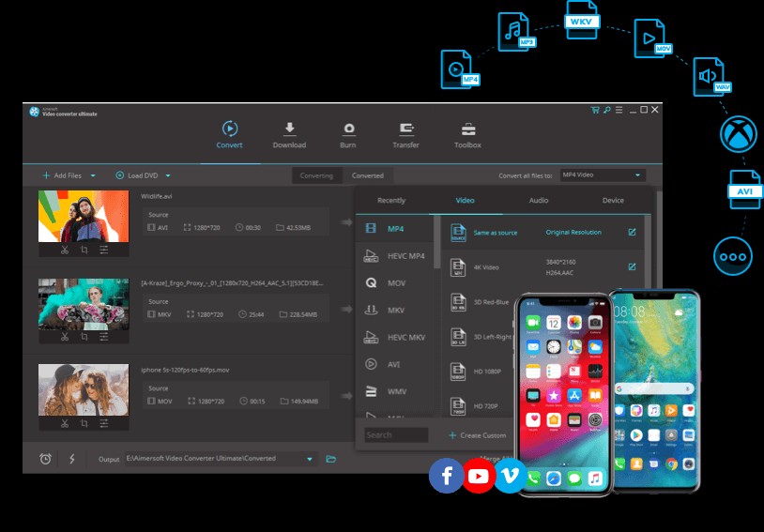Click the iphone 5s mov thumbnail
This screenshot has width=764, height=532.
point(84,389)
